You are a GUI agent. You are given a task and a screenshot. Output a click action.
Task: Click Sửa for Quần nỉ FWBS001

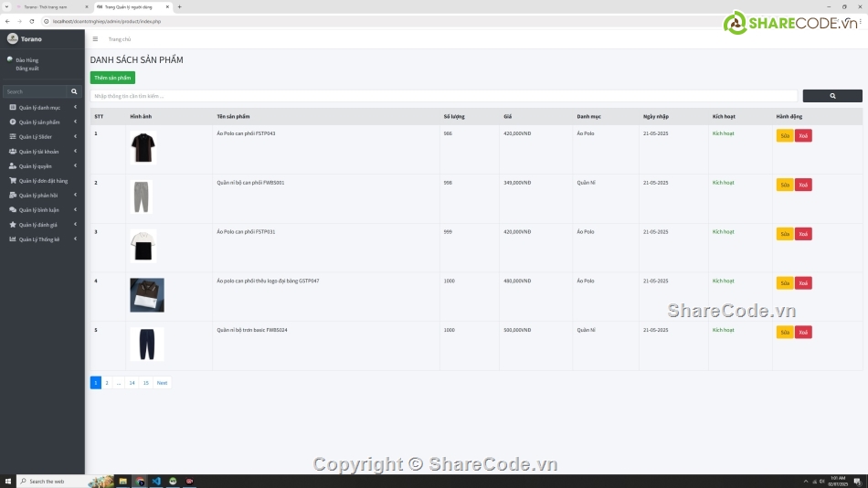(x=785, y=185)
